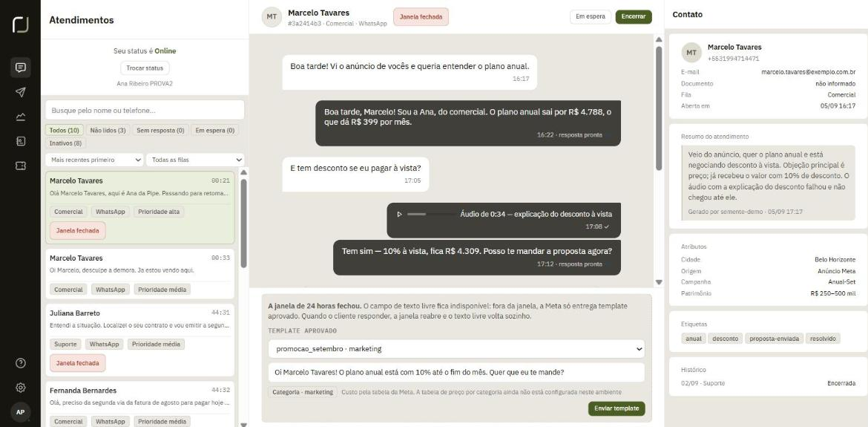868x427 pixels.
Task: Play the 0:34 audio message
Action: click(400, 214)
